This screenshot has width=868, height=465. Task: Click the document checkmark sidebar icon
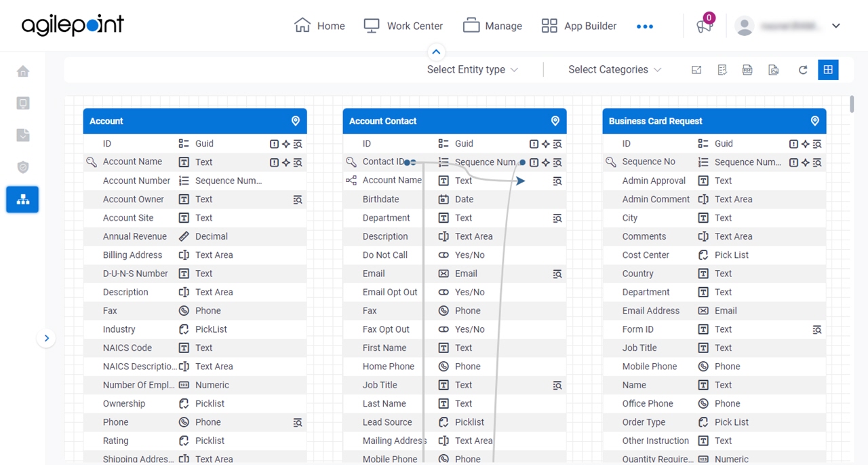tap(23, 135)
